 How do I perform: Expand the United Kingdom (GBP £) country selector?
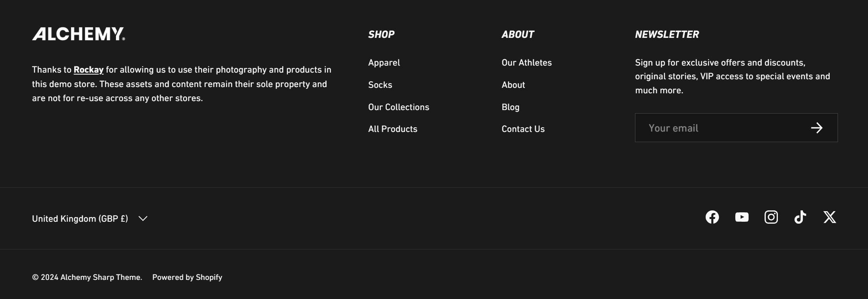click(90, 219)
